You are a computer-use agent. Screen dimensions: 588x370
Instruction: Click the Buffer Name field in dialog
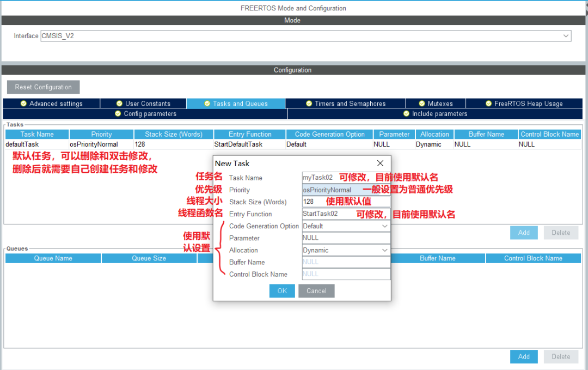tap(346, 262)
